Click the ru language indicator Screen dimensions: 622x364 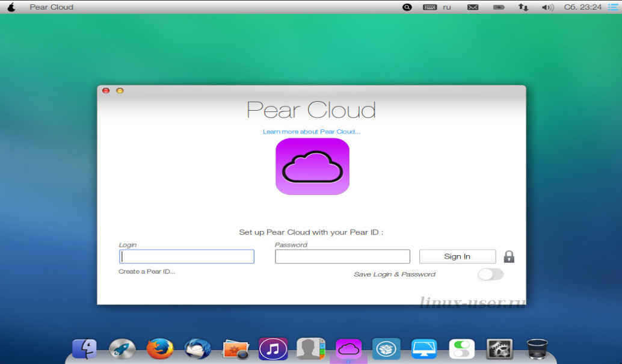click(447, 7)
